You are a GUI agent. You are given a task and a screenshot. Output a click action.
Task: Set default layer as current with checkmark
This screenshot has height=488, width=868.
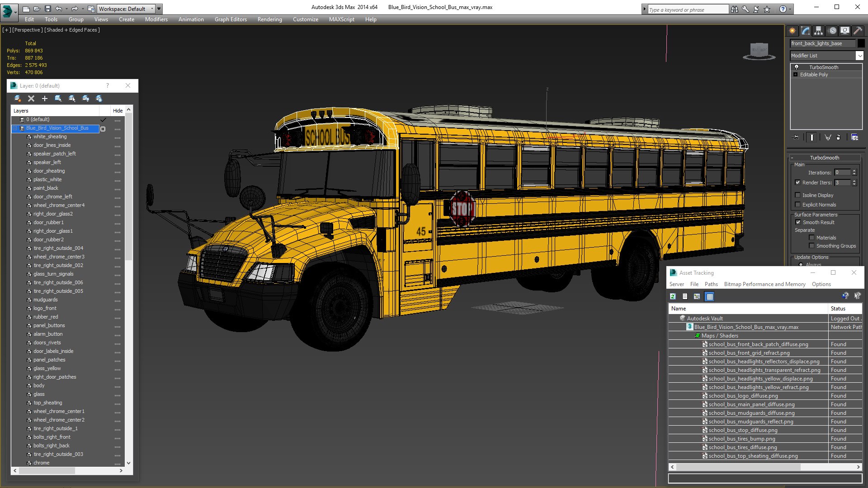tap(103, 120)
